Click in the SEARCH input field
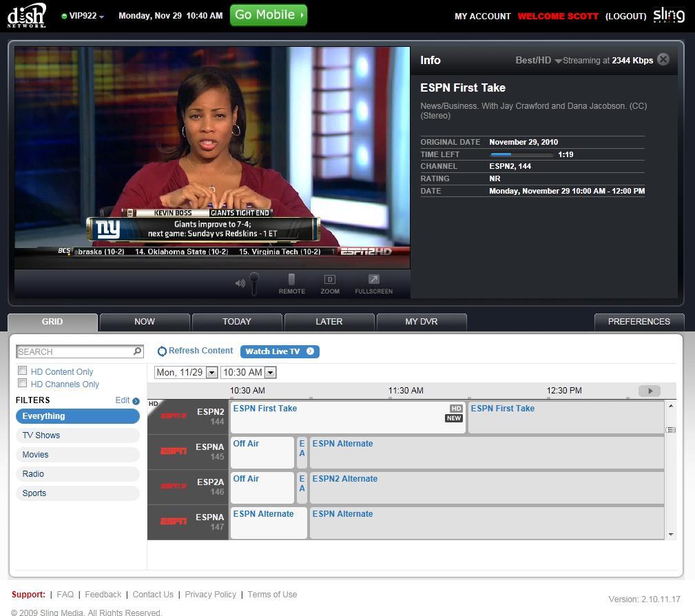695x616 pixels. click(x=74, y=351)
